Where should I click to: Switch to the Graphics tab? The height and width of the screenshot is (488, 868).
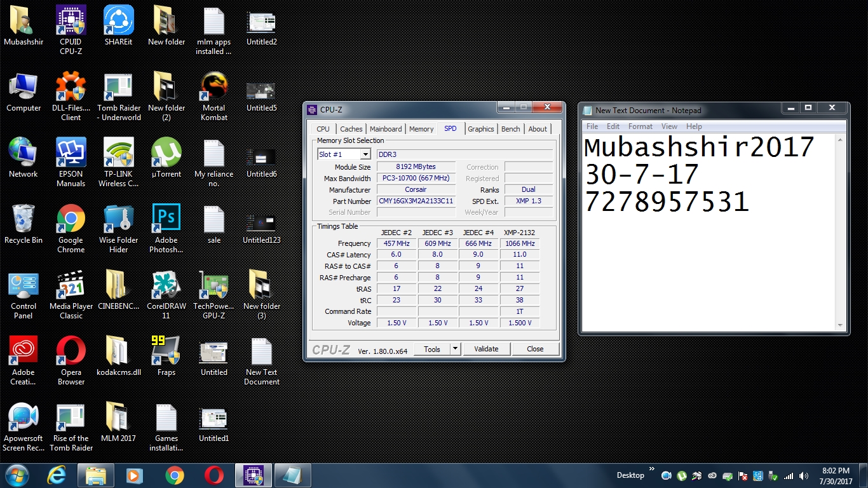point(481,129)
